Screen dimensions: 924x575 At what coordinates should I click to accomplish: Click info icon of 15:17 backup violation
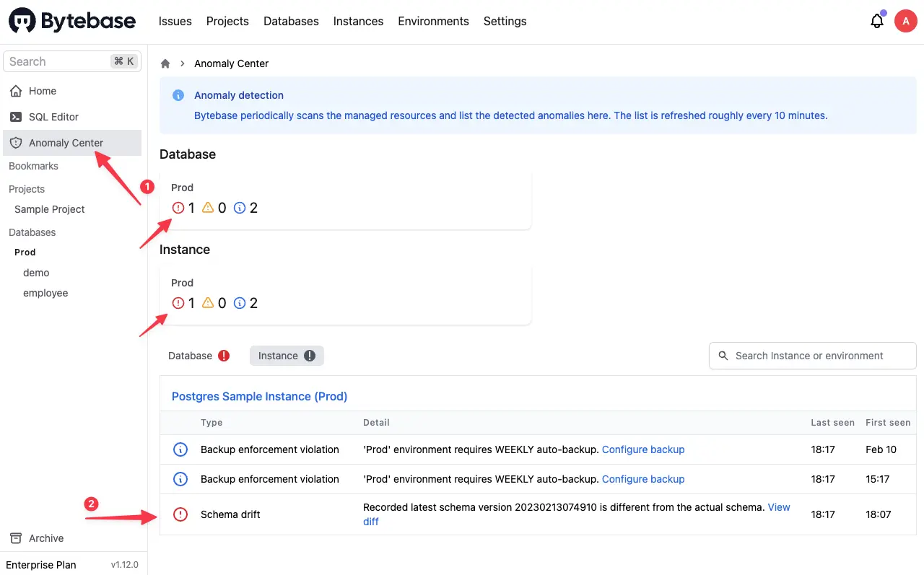180,479
